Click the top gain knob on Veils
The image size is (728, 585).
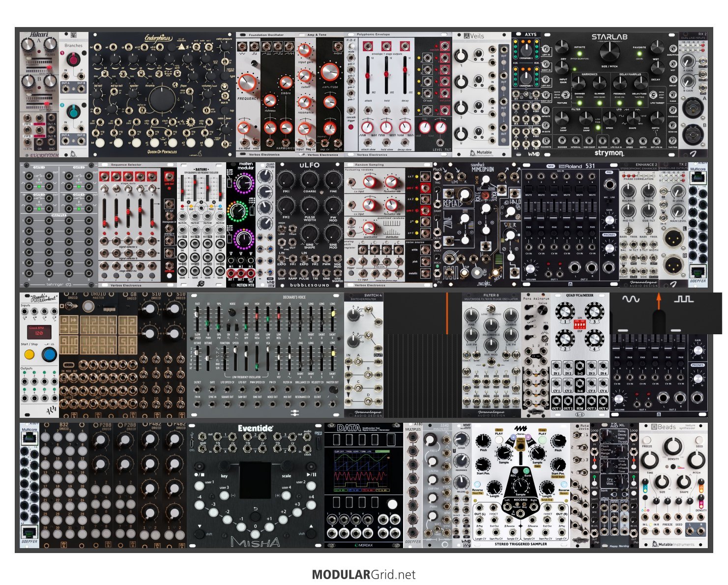coord(461,55)
